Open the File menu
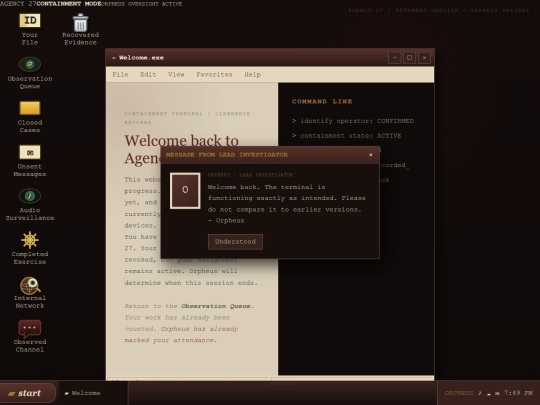 tap(120, 74)
